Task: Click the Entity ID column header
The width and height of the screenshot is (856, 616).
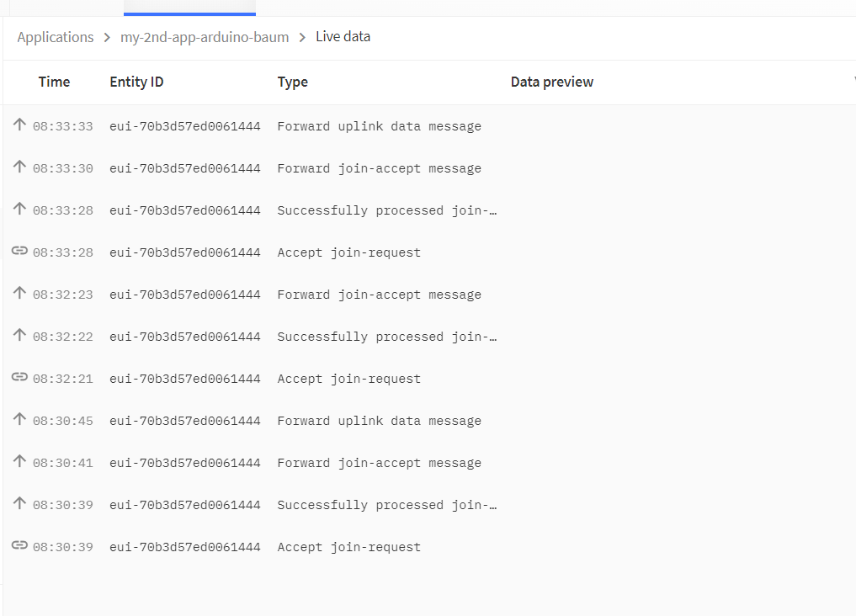Action: (136, 82)
